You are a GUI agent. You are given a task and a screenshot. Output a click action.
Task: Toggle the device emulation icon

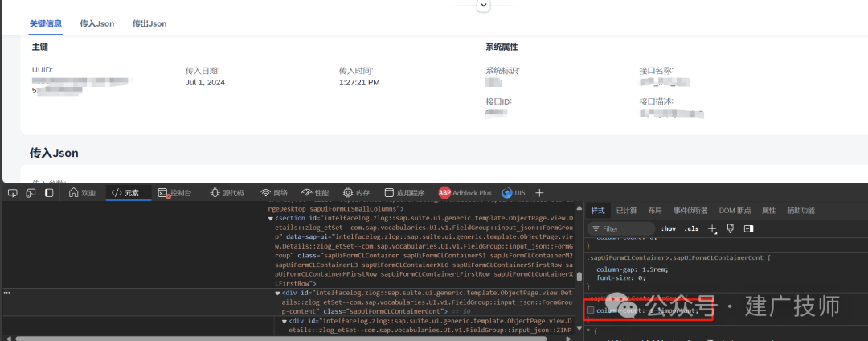tap(31, 193)
